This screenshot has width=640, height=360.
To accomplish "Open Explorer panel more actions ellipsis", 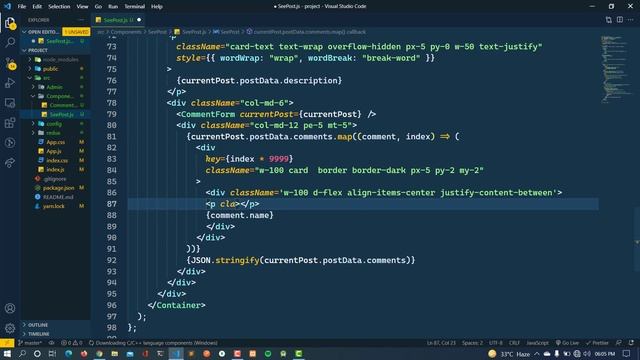I will (x=81, y=20).
